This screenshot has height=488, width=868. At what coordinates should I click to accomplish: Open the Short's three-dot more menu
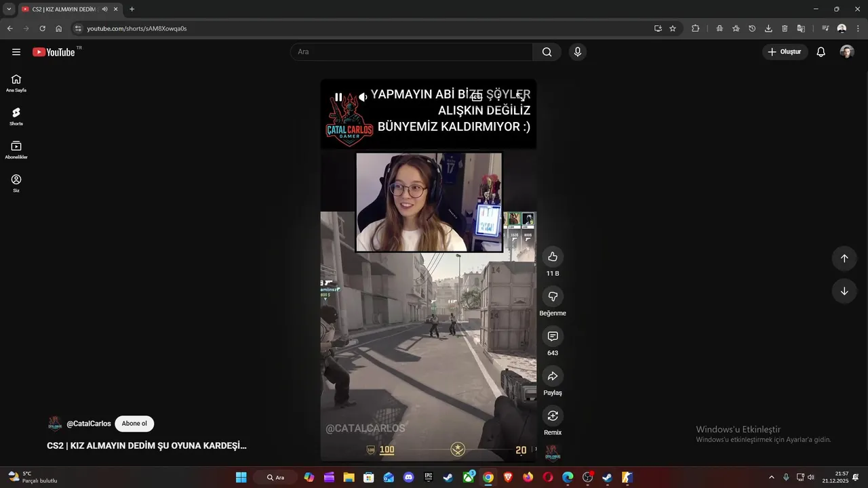click(498, 97)
